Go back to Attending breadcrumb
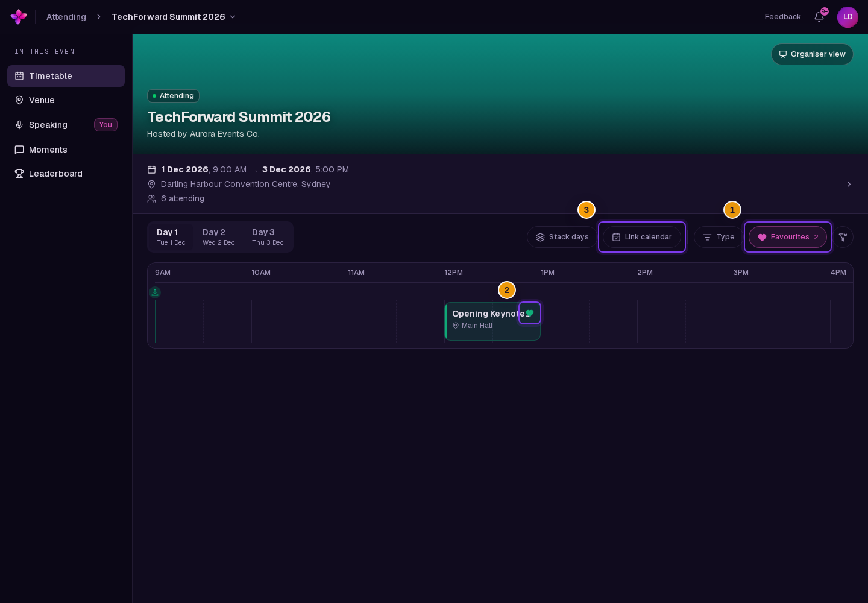The image size is (868, 603). tap(66, 17)
